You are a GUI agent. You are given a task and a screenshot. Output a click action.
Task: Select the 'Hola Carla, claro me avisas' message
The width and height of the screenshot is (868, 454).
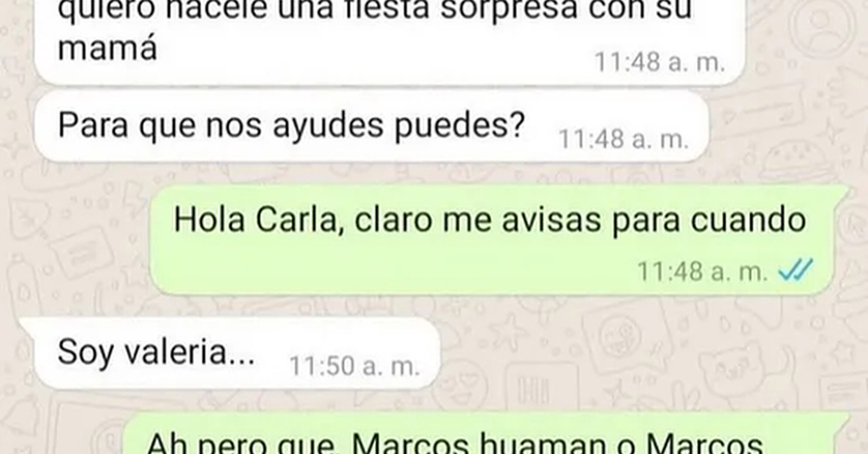[492, 240]
